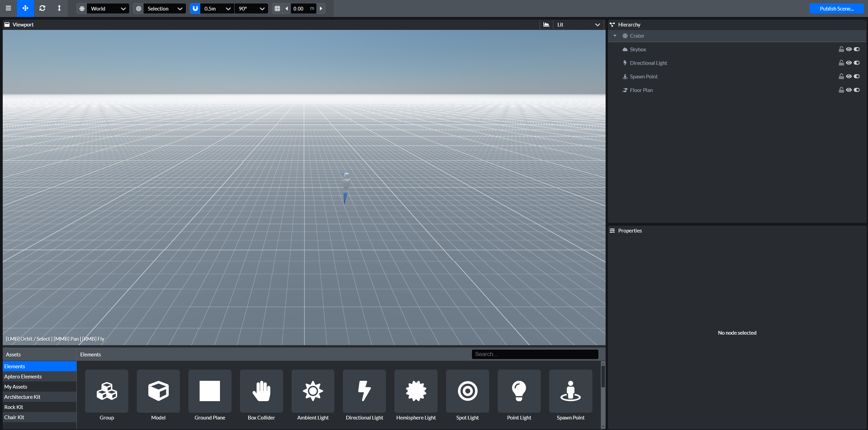Open the Chair Kit category
This screenshot has height=430, width=868.
tap(40, 417)
